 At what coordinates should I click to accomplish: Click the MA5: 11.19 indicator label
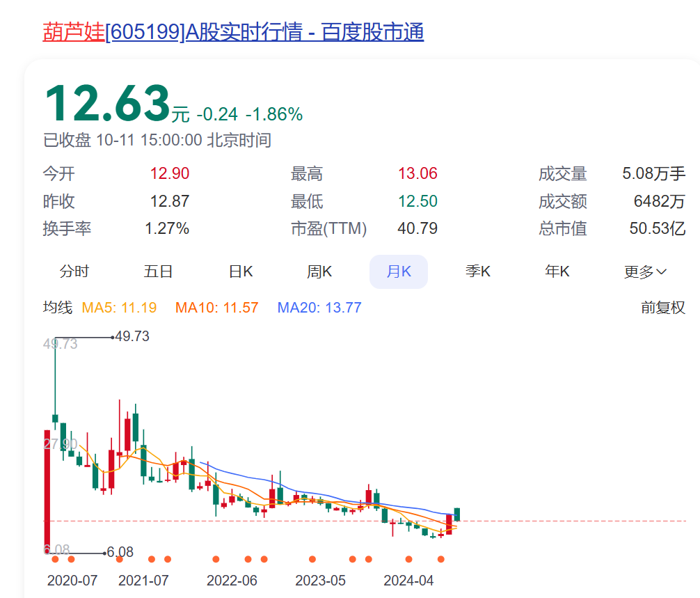119,307
